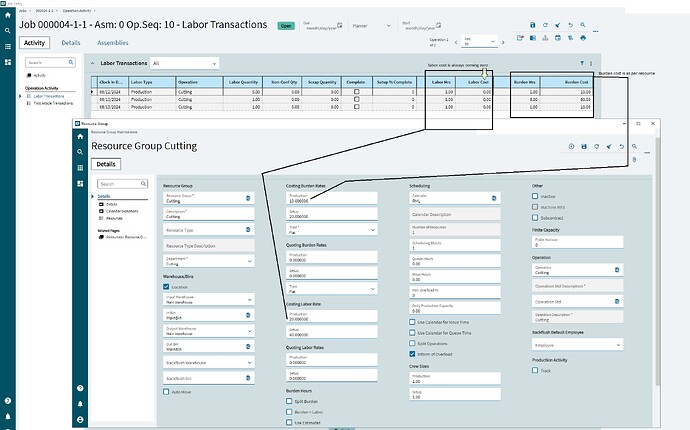This screenshot has width=690, height=430.
Task: Click the Job Entry navigation search box
Action: pos(50,62)
